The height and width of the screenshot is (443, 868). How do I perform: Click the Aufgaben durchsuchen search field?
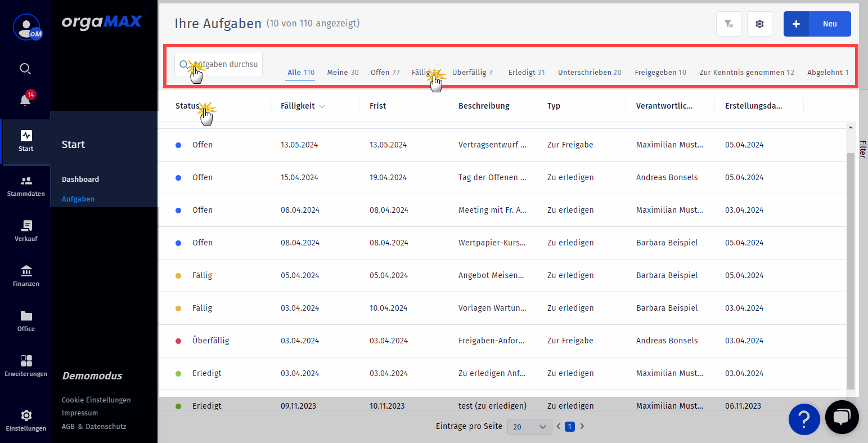click(218, 64)
